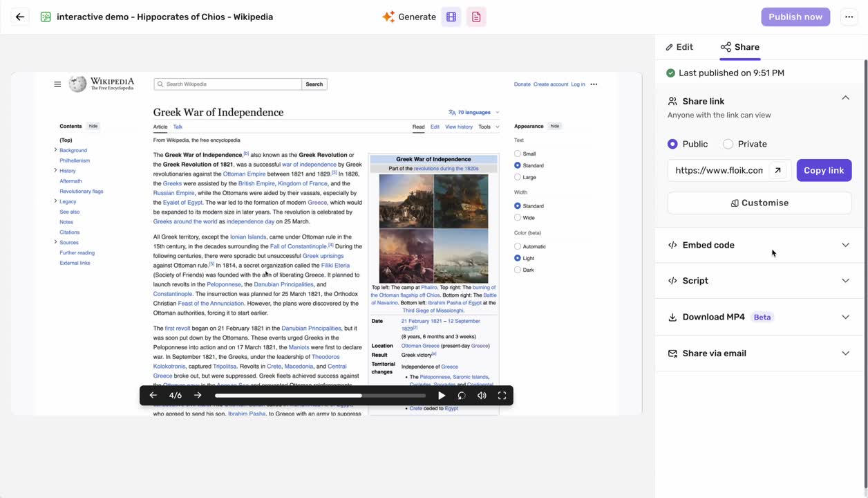Viewport: 868px width, 498px height.
Task: Select Small text size
Action: [518, 154]
